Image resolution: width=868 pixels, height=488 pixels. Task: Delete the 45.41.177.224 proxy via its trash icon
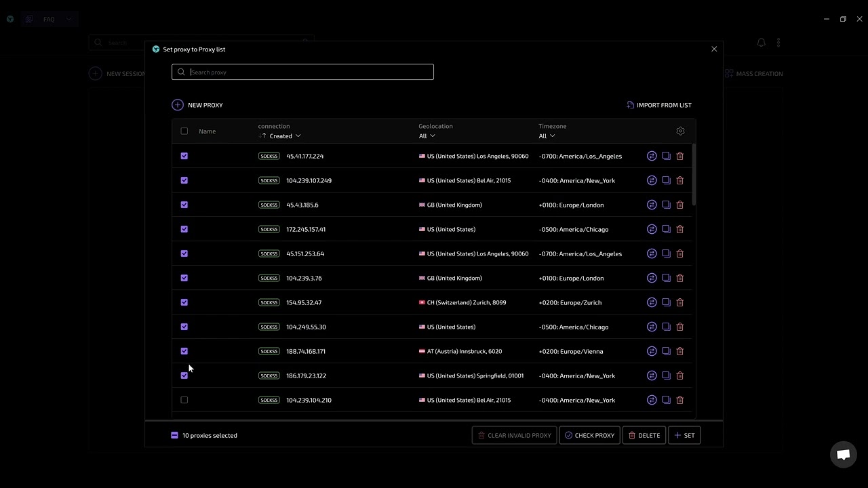coord(679,156)
